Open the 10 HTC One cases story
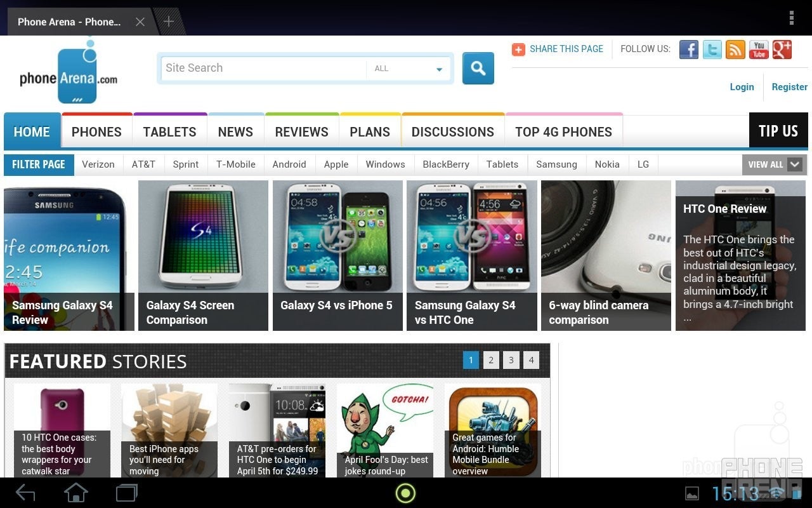The width and height of the screenshot is (812, 508). tap(62, 431)
